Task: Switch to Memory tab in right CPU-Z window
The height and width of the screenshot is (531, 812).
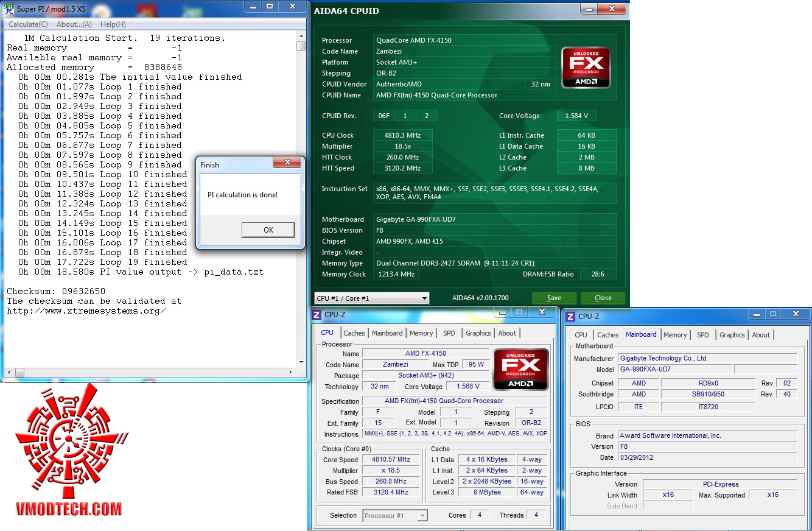Action: pos(675,335)
